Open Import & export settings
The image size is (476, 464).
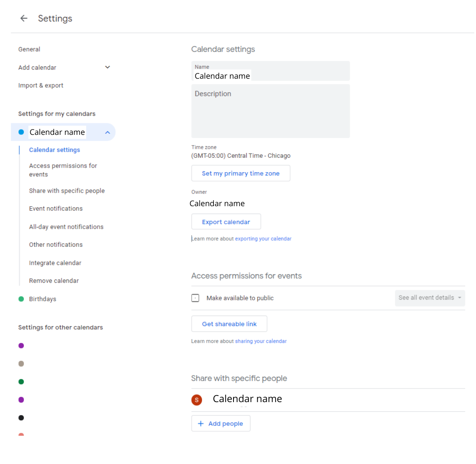tap(41, 85)
